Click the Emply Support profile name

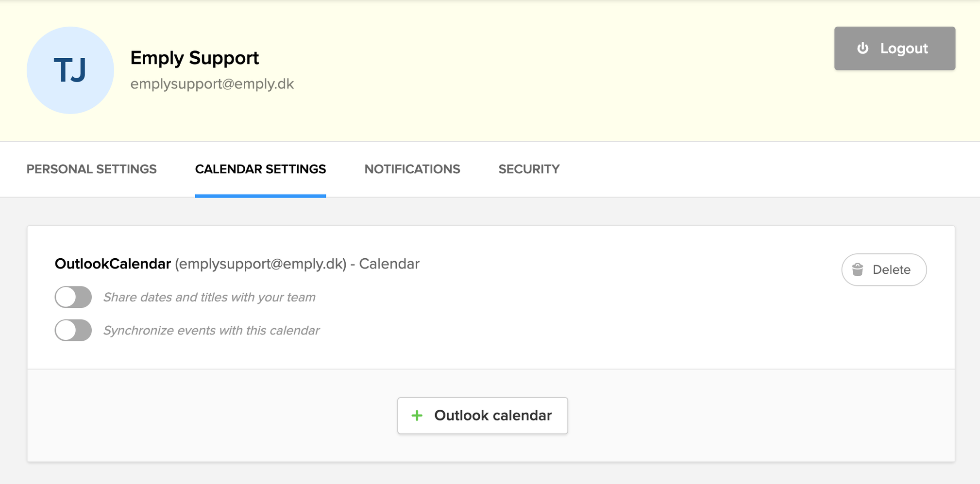point(194,58)
